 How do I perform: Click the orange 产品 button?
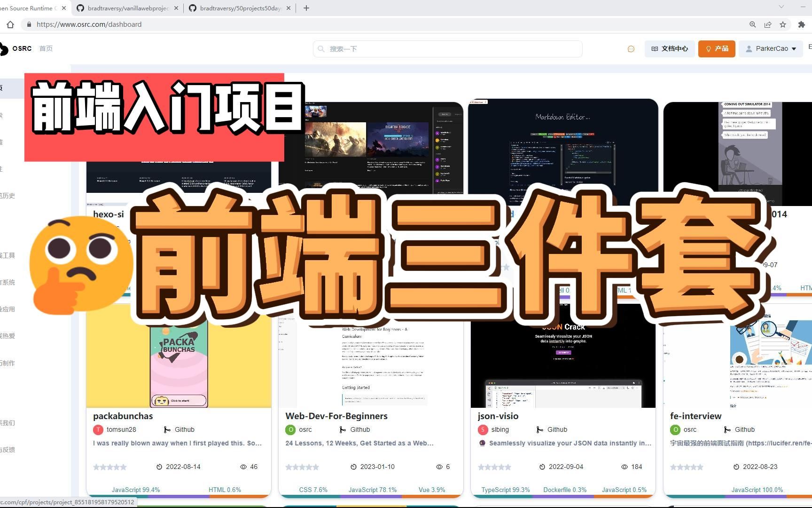coord(717,49)
